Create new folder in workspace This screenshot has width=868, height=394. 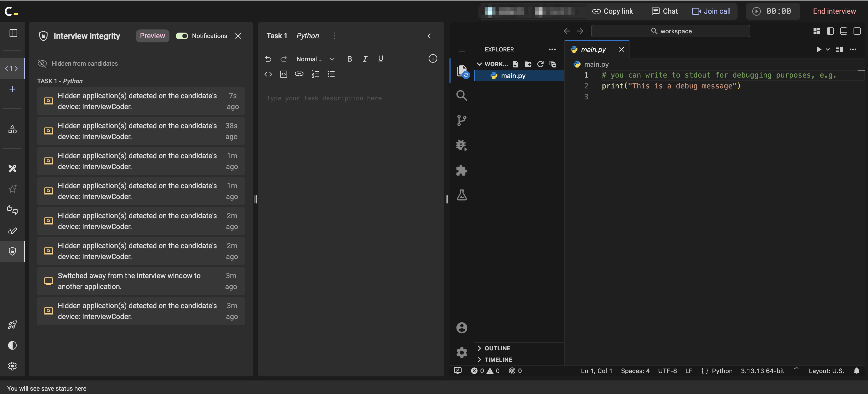pos(528,64)
